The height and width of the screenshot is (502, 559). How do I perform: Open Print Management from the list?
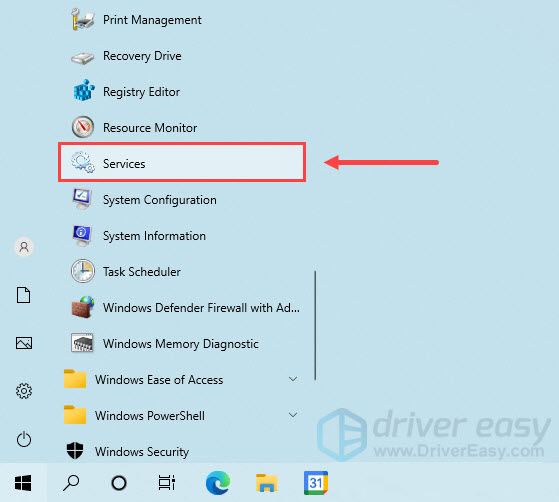tap(182, 20)
